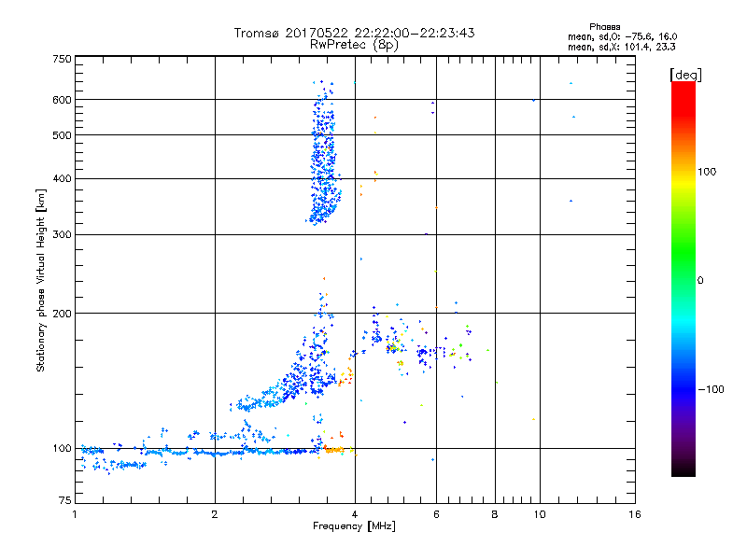747x560 pixels.
Task: Click the x-axis label '10'
Action: click(540, 514)
